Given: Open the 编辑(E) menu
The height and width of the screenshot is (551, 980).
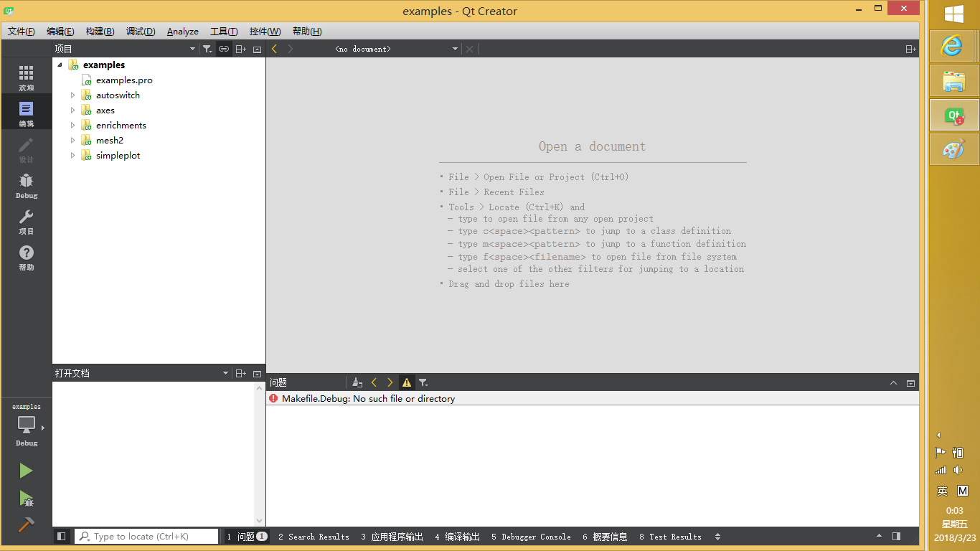Looking at the screenshot, I should coord(60,32).
